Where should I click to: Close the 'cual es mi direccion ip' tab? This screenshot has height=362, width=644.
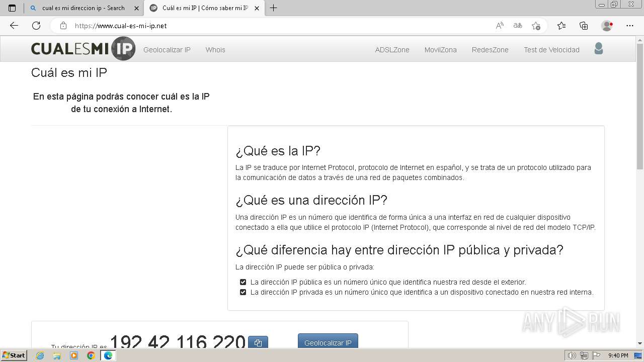pos(136,8)
